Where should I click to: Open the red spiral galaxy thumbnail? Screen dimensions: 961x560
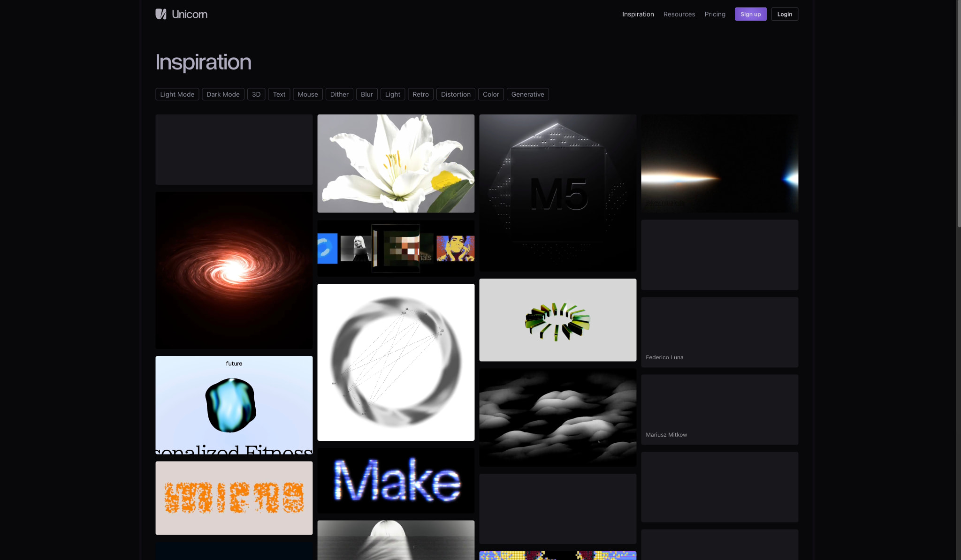234,270
